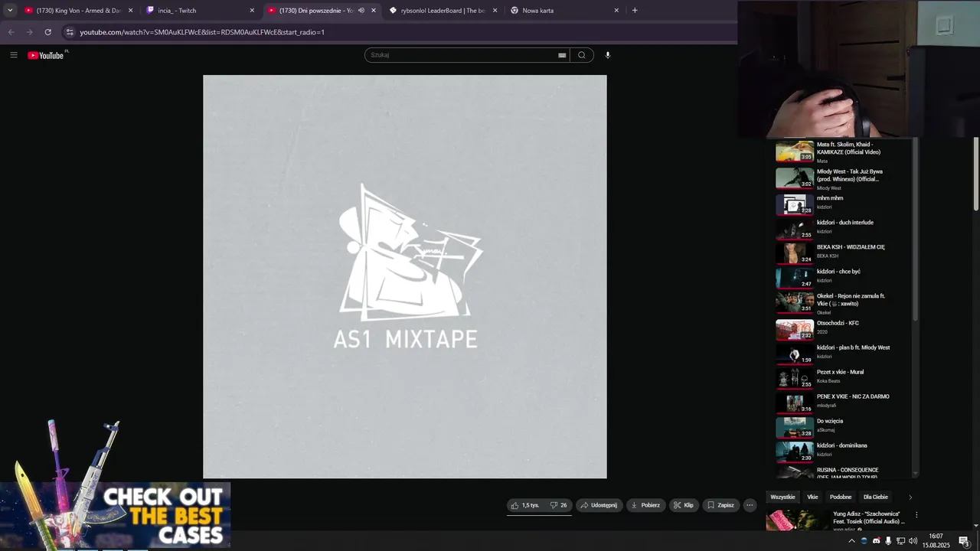980x551 pixels.
Task: Click the page vertical scrollbar
Action: tap(976, 173)
